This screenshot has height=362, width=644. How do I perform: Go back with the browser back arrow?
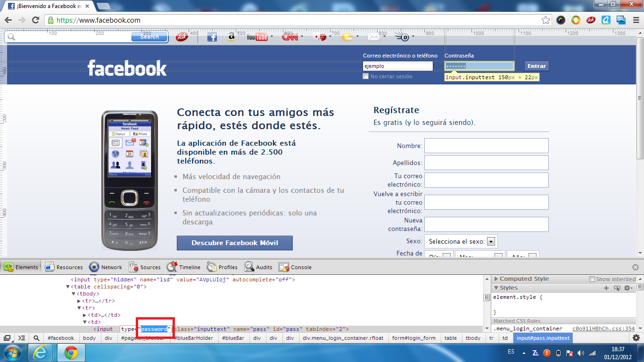(8, 20)
